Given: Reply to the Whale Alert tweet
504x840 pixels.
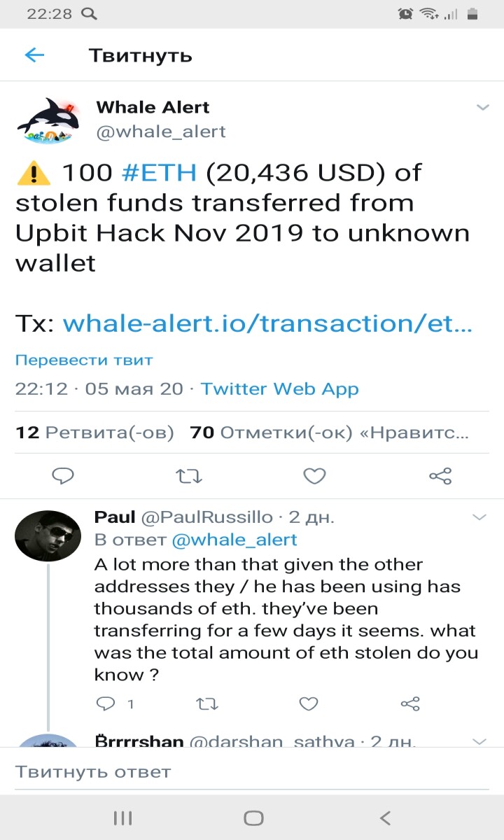Looking at the screenshot, I should [64, 477].
